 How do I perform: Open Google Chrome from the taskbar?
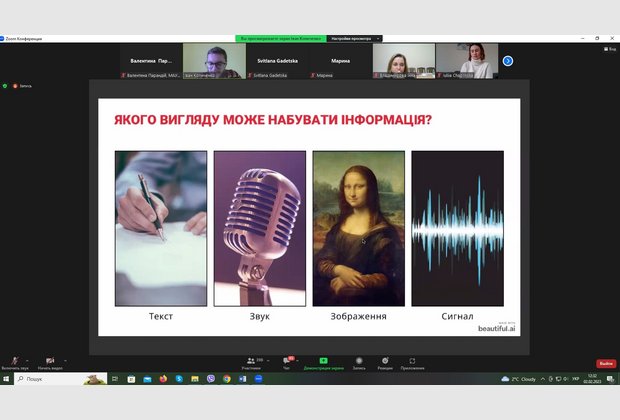pyautogui.click(x=228, y=379)
